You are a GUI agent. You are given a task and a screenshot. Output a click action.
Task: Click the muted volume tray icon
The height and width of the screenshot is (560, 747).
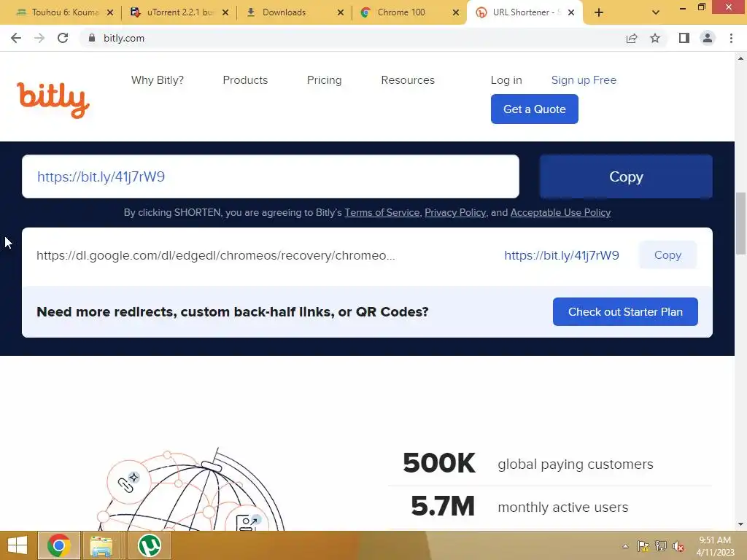tap(678, 546)
